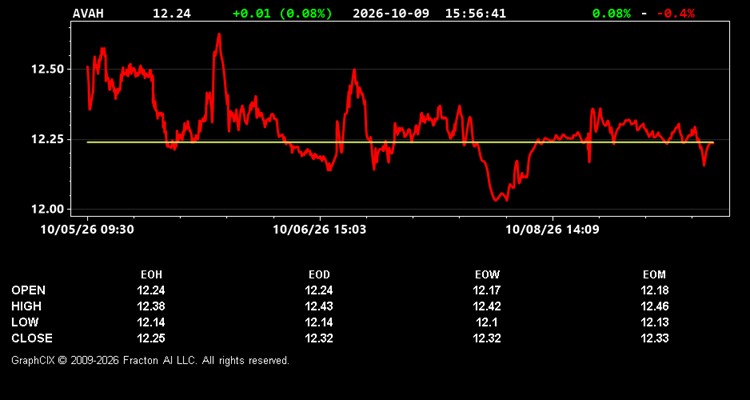This screenshot has height=400, width=750.
Task: Select the 12.50 y-axis label
Action: (48, 69)
